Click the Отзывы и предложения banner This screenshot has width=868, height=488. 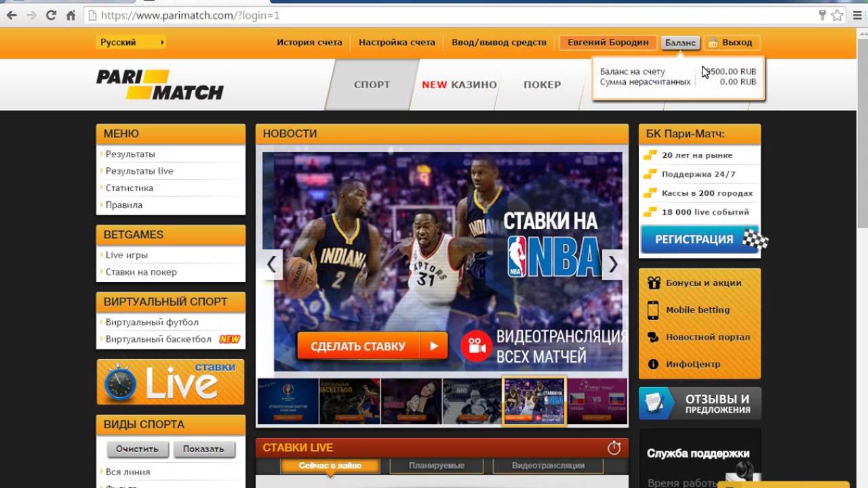coord(700,403)
